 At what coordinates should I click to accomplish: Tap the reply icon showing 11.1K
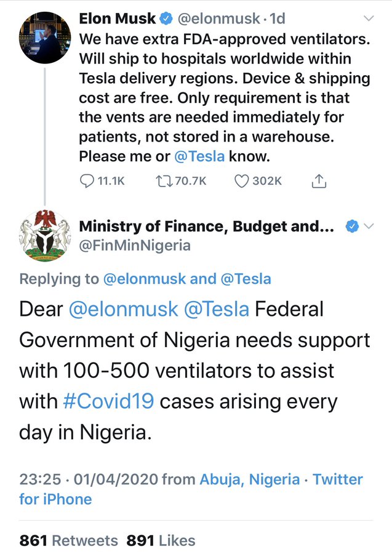87,181
